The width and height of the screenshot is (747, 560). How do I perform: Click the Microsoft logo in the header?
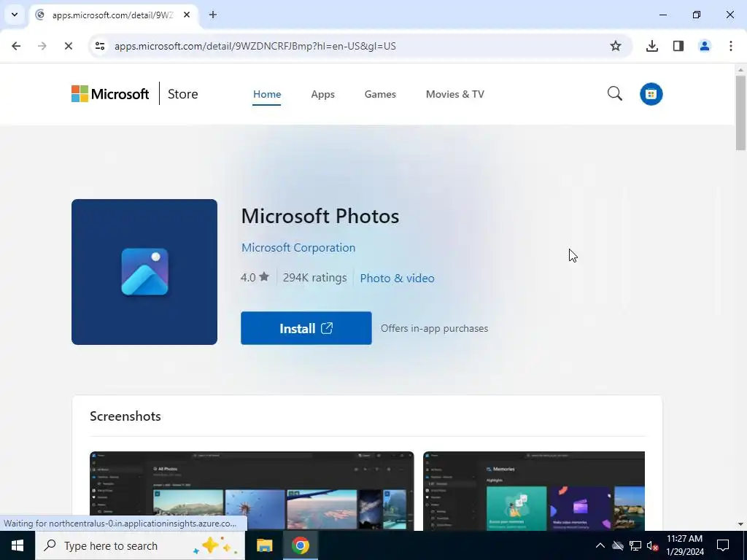(110, 94)
